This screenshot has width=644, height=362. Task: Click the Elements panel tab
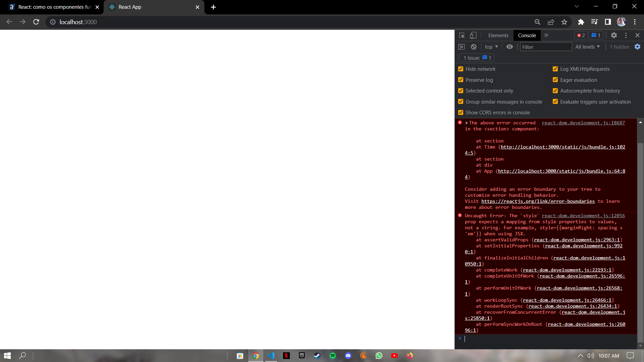coord(498,35)
